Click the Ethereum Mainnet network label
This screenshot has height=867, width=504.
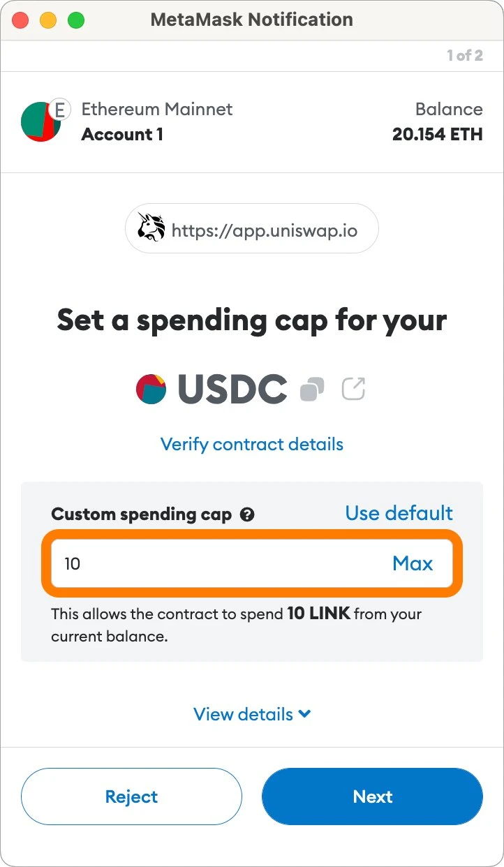(x=157, y=110)
